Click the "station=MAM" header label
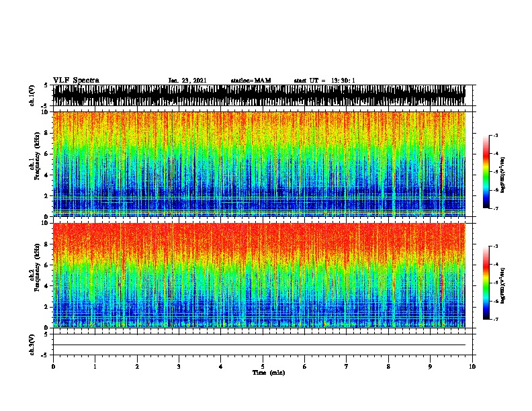The image size is (532, 411). pyautogui.click(x=251, y=81)
